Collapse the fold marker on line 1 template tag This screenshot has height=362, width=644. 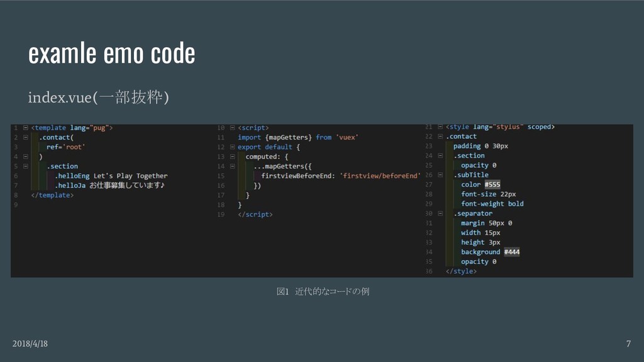[25, 128]
